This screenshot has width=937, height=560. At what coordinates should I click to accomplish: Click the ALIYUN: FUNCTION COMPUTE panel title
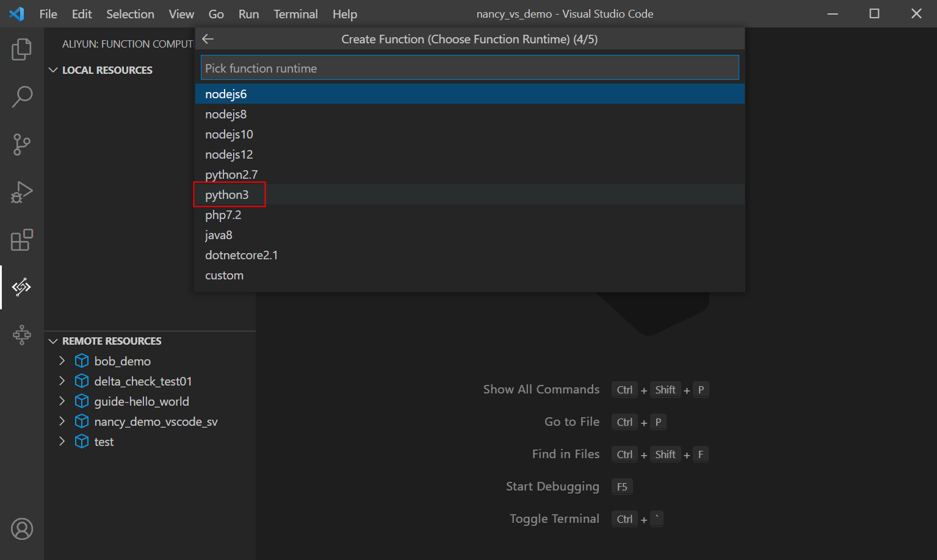[128, 44]
